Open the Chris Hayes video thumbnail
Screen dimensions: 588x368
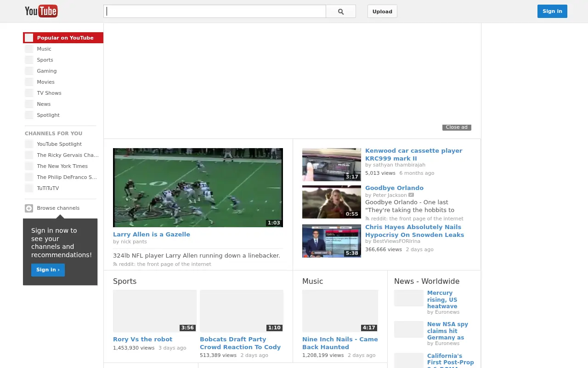click(x=332, y=241)
